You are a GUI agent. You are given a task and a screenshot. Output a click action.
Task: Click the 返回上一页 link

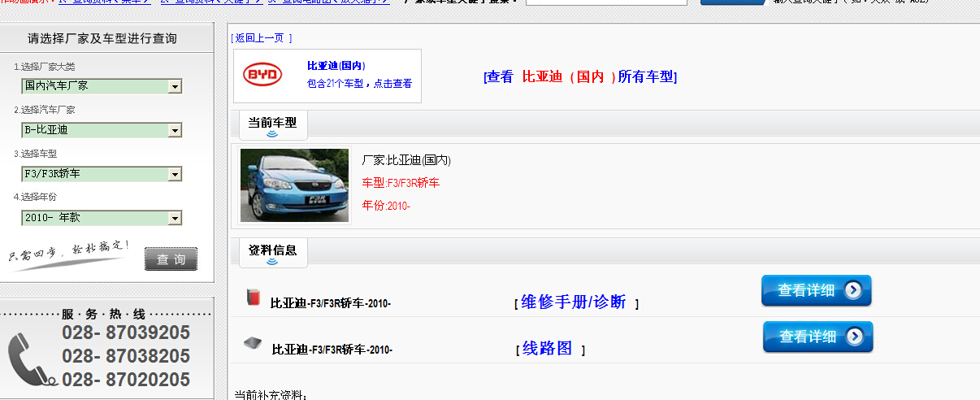261,38
